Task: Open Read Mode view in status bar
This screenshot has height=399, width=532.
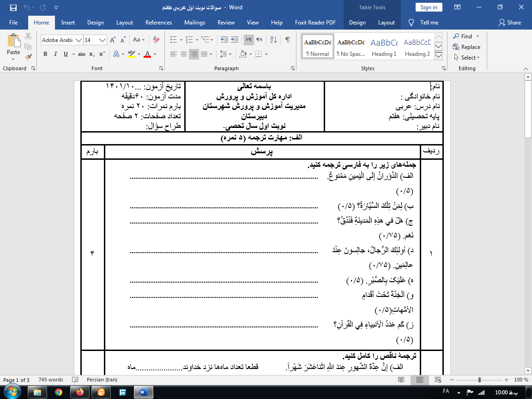Action: (x=401, y=380)
